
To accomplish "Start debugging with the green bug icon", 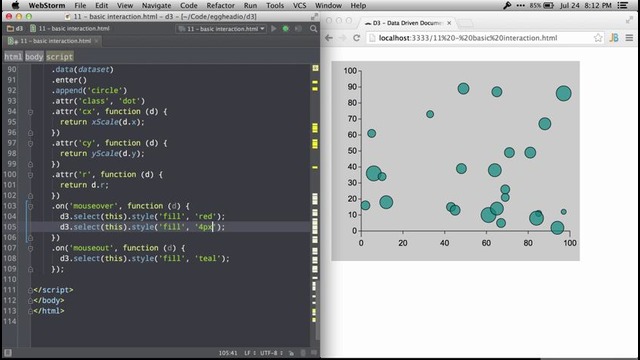I will (286, 29).
